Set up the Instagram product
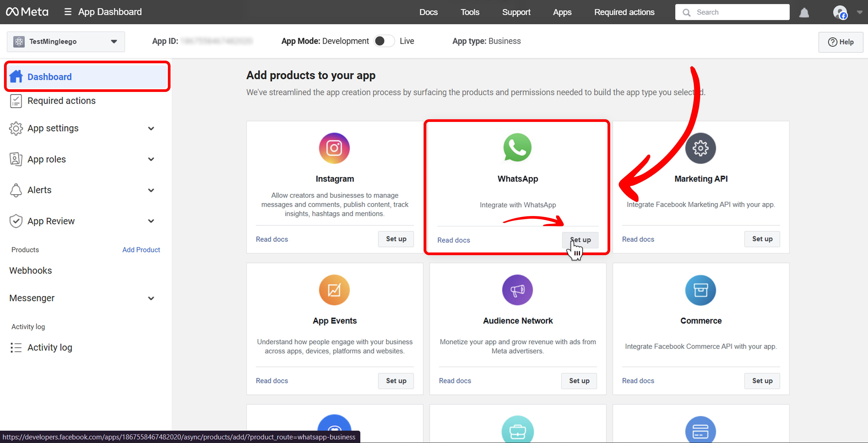This screenshot has width=868, height=443. pos(396,239)
